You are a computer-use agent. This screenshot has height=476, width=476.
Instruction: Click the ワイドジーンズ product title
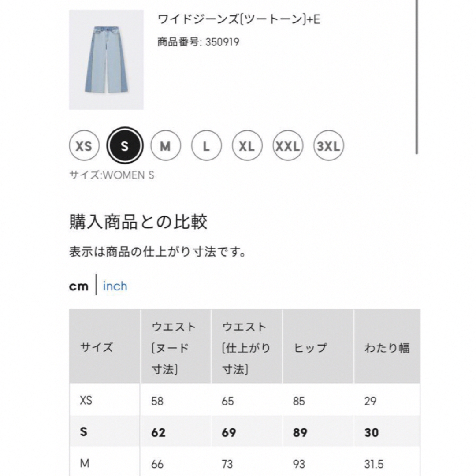[x=238, y=19]
